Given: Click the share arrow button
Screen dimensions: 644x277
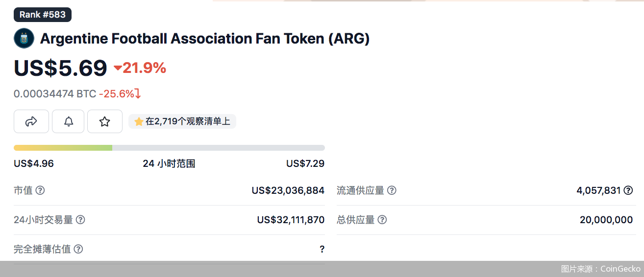Looking at the screenshot, I should [x=31, y=121].
